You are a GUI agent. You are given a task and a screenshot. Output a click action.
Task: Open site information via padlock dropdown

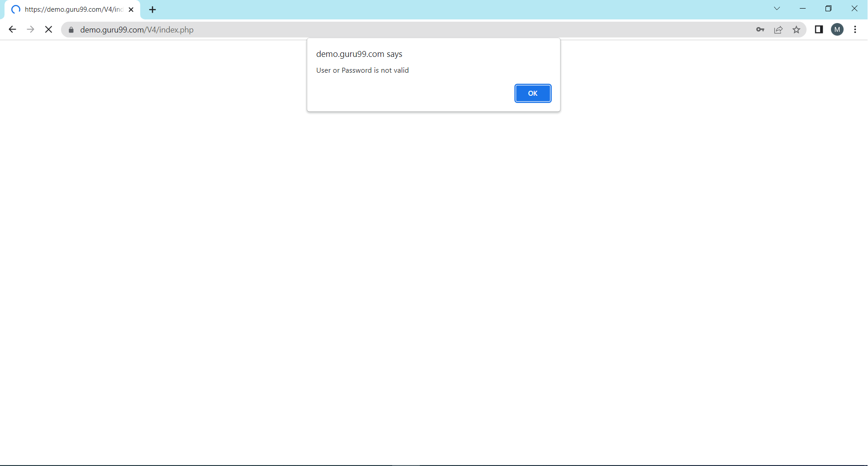tap(71, 30)
